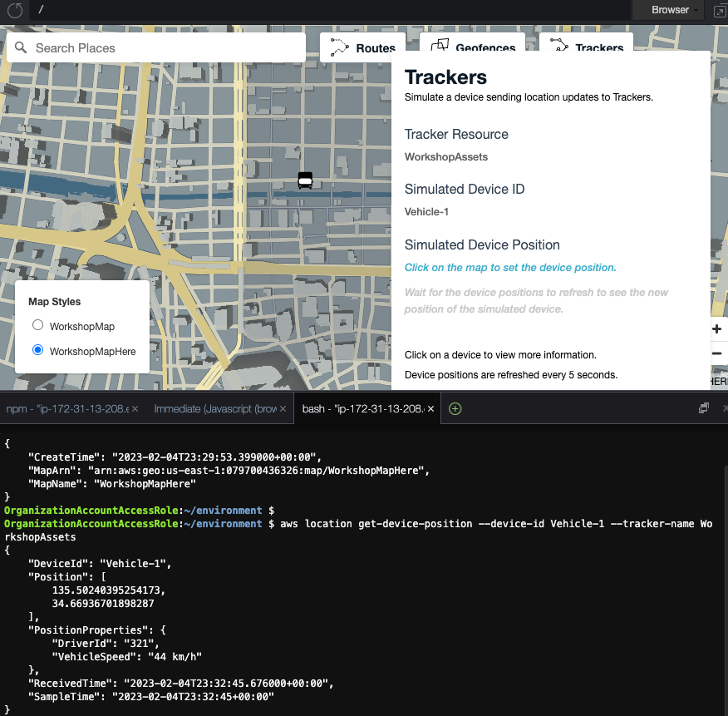Click the preview address bar showing "/"
The height and width of the screenshot is (716, 728).
[330, 10]
